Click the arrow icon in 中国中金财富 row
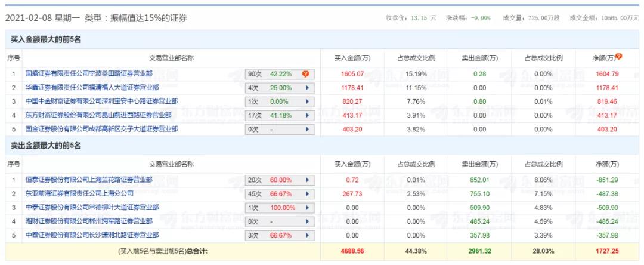This screenshot has width=644, height=265. [x=308, y=101]
